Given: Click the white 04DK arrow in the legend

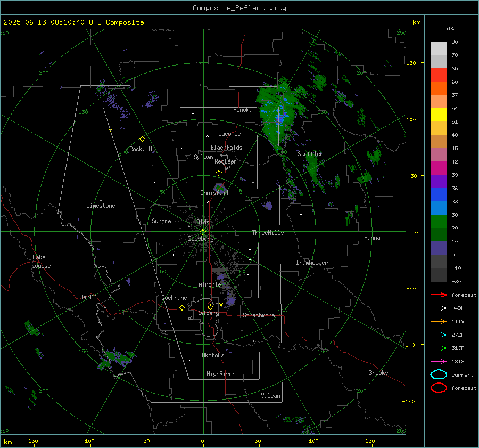Looking at the screenshot, I should (439, 308).
